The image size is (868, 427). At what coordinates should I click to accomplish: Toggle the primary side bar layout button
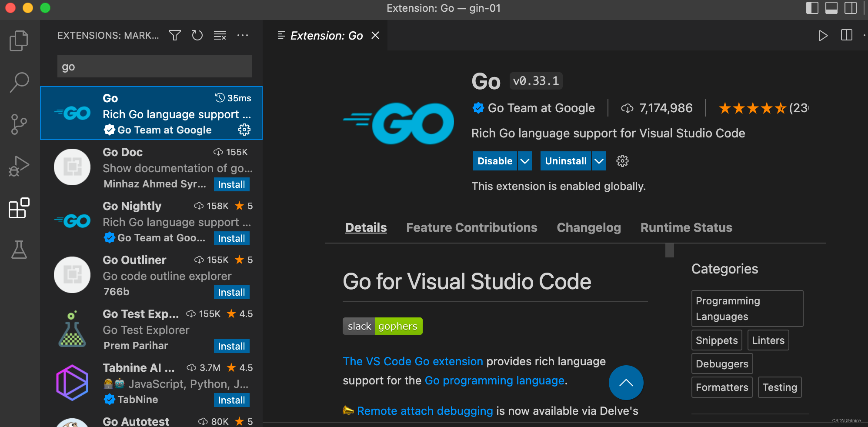coord(812,8)
